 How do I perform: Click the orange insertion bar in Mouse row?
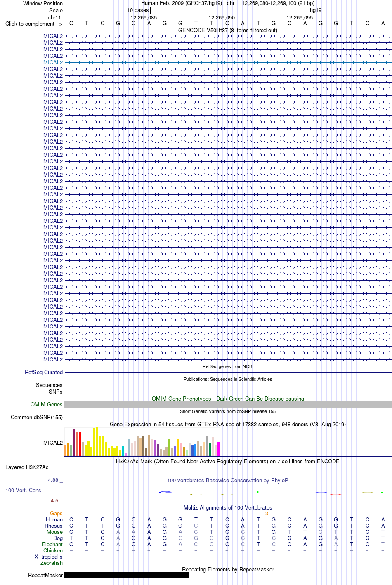pyautogui.click(x=267, y=532)
